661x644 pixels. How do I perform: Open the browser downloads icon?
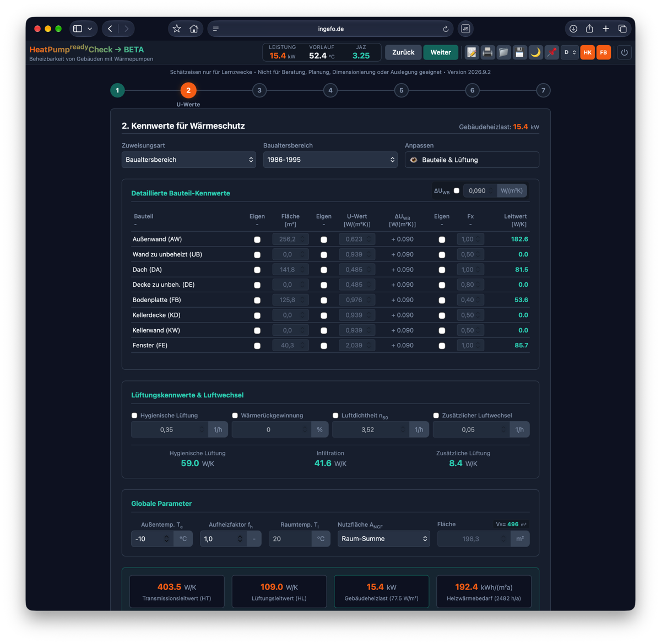(573, 29)
